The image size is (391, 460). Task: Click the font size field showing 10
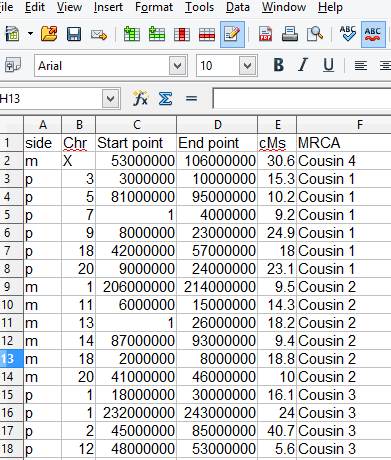(218, 66)
